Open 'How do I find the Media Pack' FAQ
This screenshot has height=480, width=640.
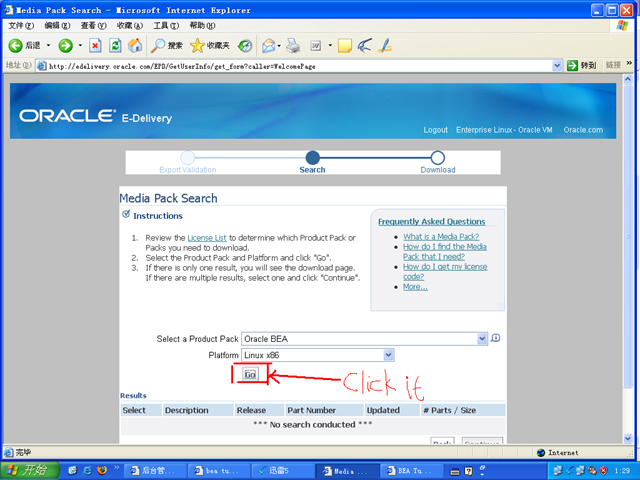click(x=445, y=251)
